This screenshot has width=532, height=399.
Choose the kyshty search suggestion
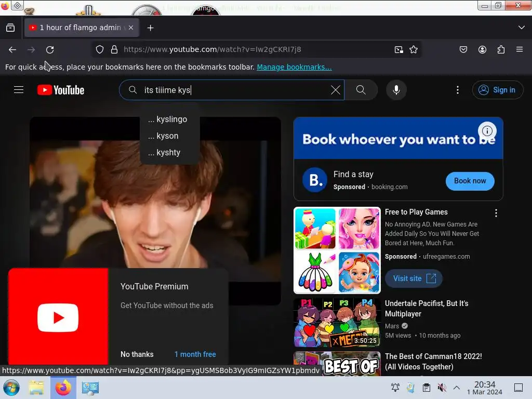(x=170, y=152)
